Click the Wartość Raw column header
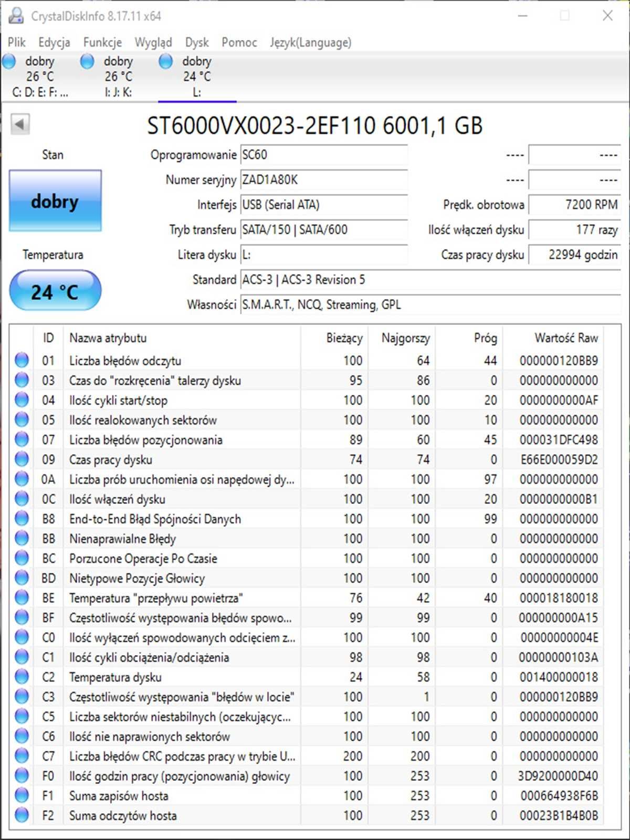The image size is (630, 840). coord(553,338)
